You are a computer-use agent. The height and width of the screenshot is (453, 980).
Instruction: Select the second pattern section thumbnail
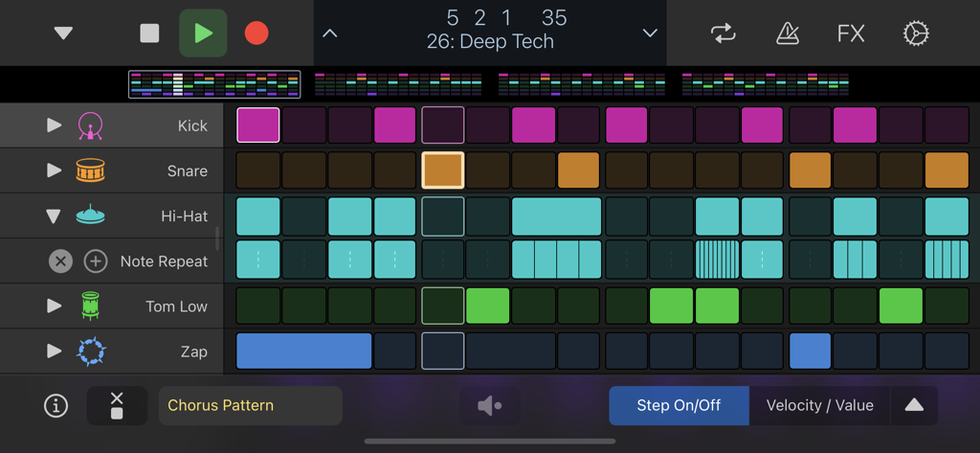coord(398,84)
